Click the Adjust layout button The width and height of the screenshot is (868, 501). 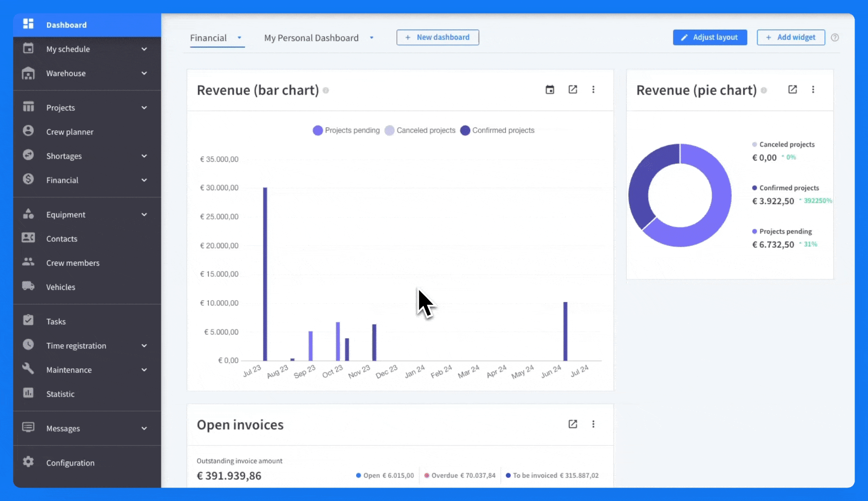click(710, 37)
